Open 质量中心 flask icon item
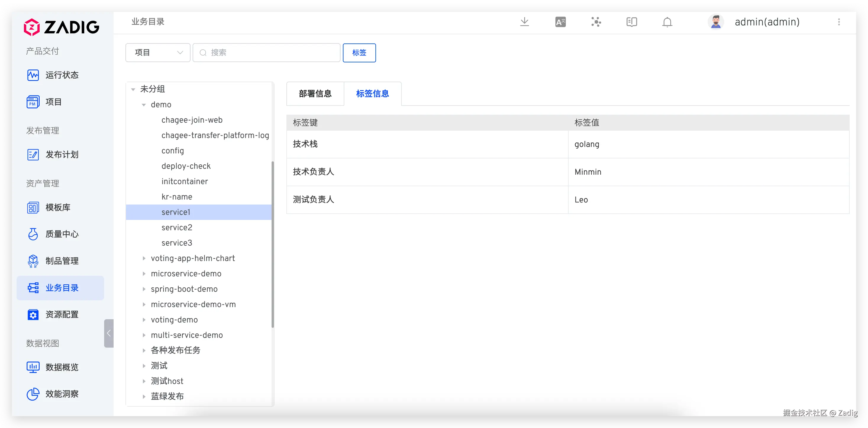 62,234
